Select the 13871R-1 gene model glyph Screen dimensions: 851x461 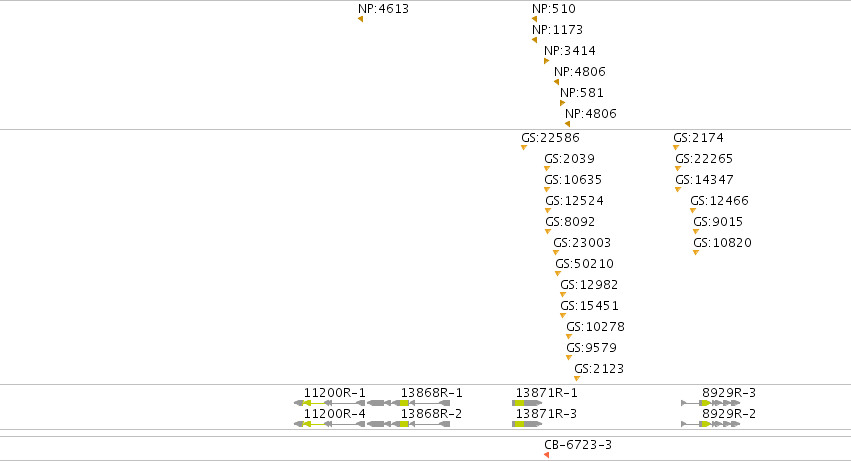(x=527, y=403)
